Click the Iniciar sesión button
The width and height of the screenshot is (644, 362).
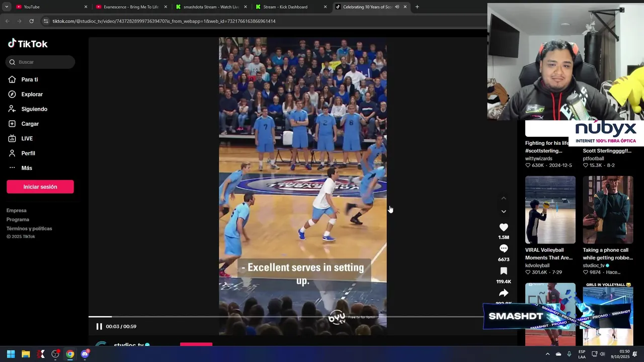(40, 187)
